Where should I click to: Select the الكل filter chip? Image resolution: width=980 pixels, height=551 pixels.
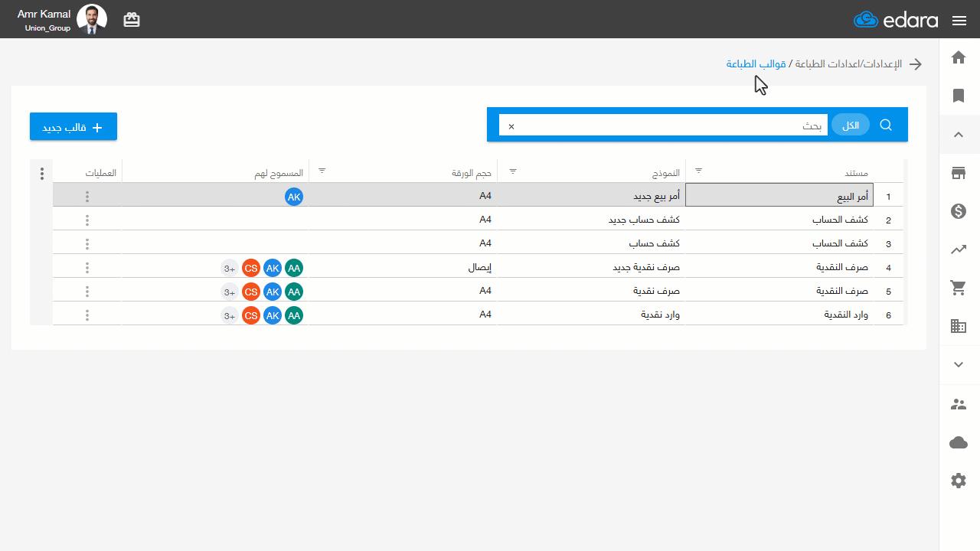851,125
